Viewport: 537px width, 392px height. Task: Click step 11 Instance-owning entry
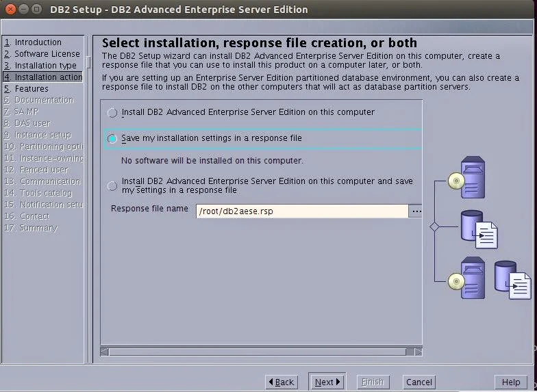point(44,158)
